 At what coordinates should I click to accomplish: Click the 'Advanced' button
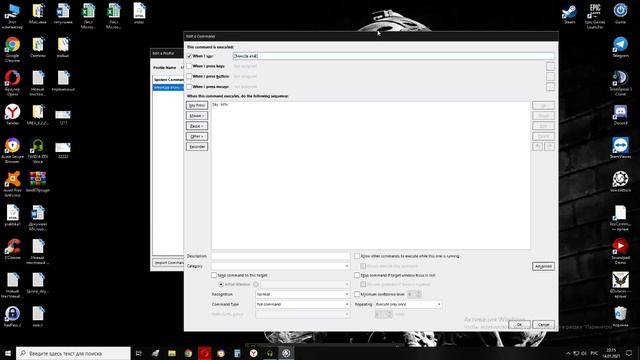coord(543,266)
